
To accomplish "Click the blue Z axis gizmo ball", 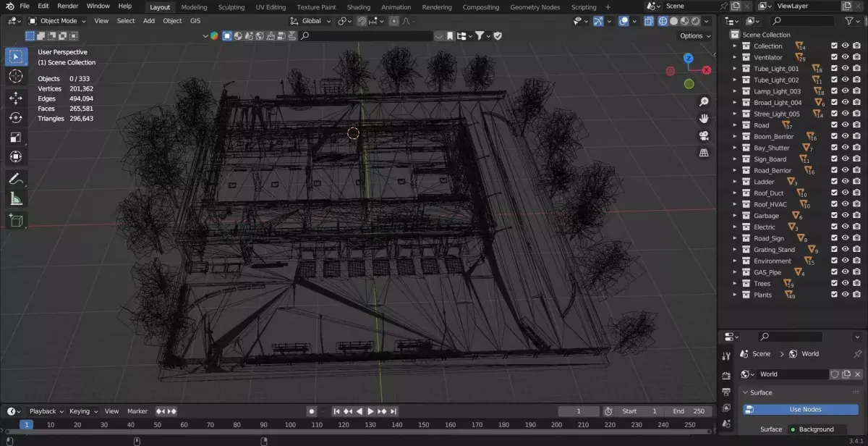I will pos(689,58).
